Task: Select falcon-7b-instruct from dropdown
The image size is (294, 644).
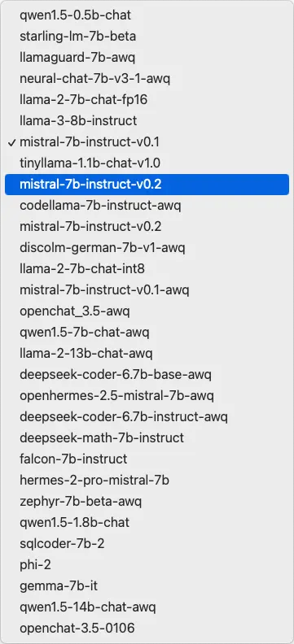Action: (x=147, y=459)
